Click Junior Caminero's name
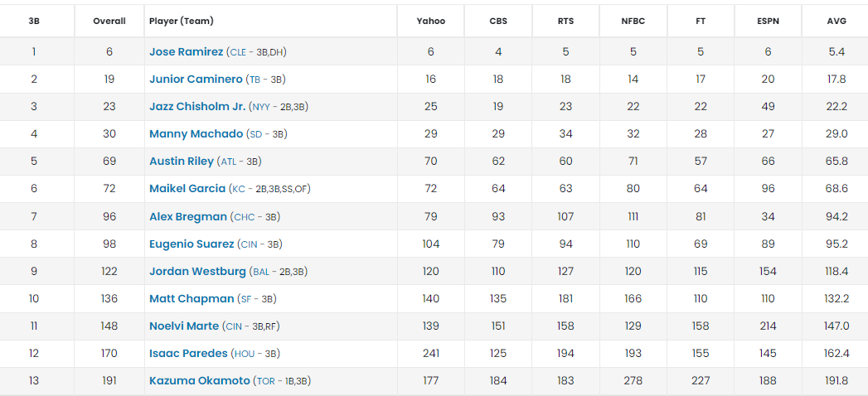Image resolution: width=868 pixels, height=396 pixels. tap(196, 80)
